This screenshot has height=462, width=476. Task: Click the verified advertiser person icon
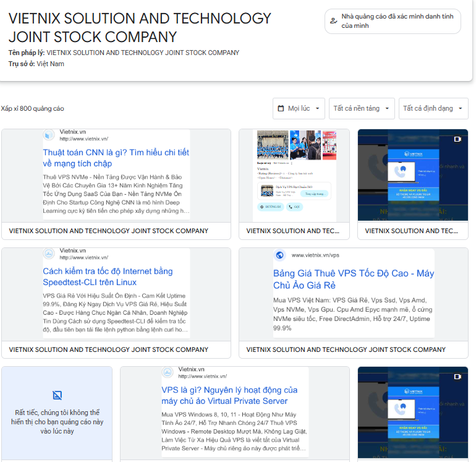(x=333, y=21)
